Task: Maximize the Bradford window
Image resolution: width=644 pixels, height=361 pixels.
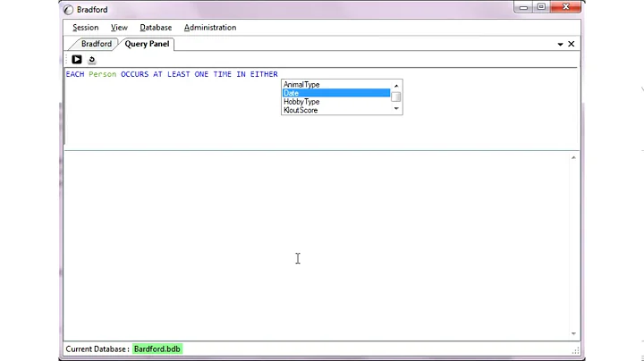Action: (x=541, y=7)
